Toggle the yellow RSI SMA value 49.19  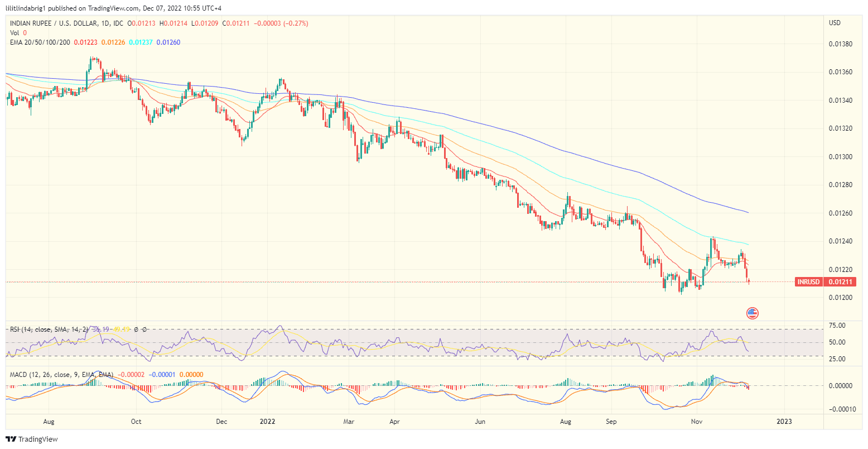122,328
